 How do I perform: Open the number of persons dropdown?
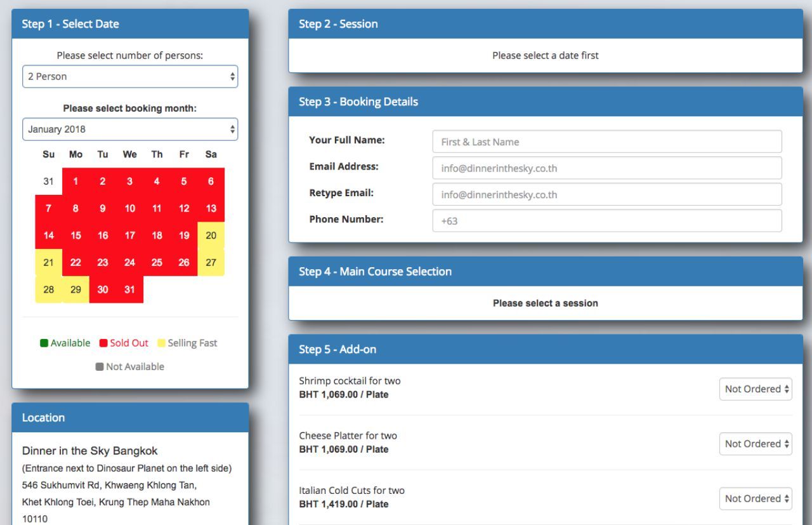[130, 76]
